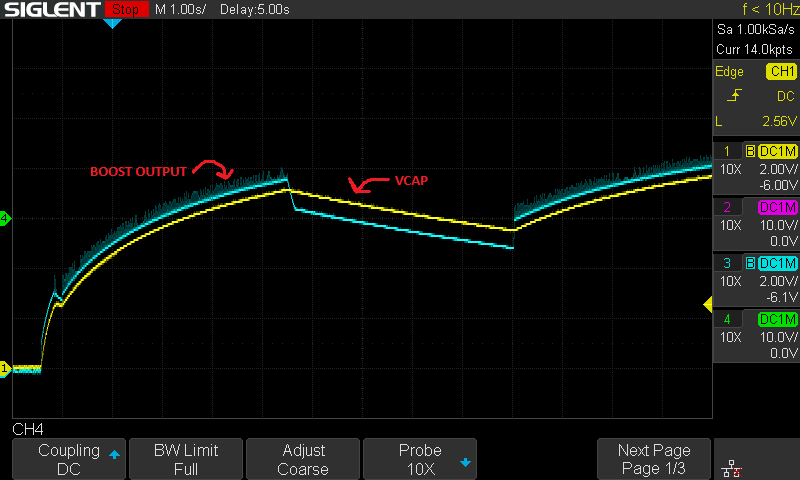Click the trigger level 2.56V readout
Viewport: 800px width, 480px height.
(776, 120)
